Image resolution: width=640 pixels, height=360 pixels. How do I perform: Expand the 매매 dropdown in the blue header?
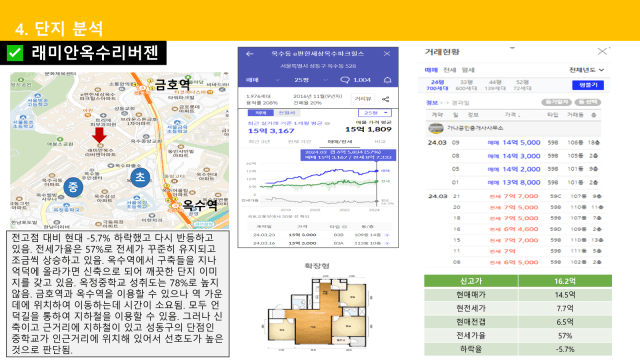tap(262, 80)
